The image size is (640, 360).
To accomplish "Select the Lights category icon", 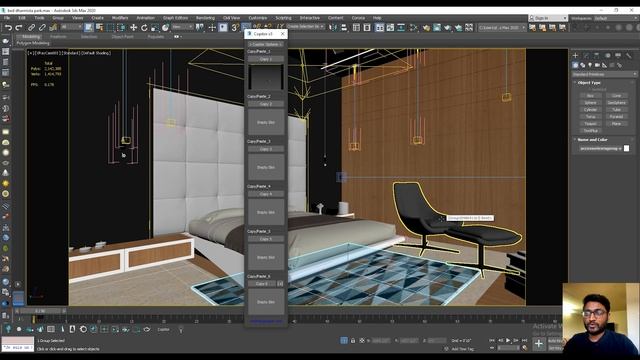I will click(590, 65).
